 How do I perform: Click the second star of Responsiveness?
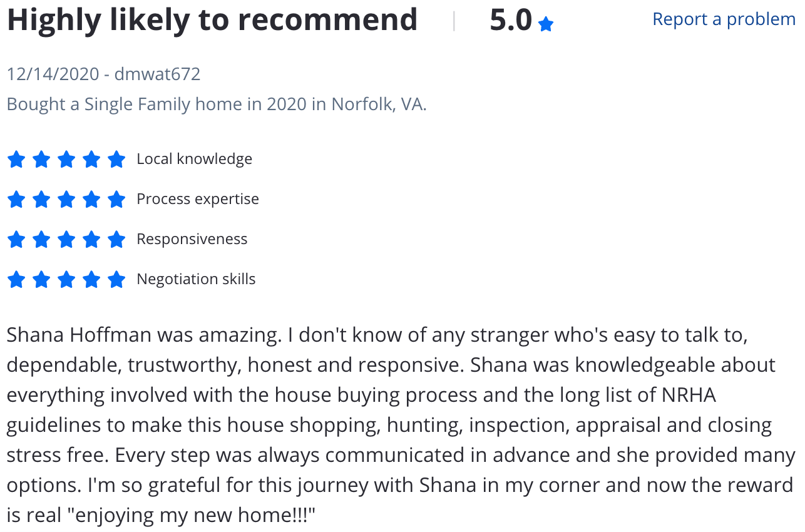[41, 240]
